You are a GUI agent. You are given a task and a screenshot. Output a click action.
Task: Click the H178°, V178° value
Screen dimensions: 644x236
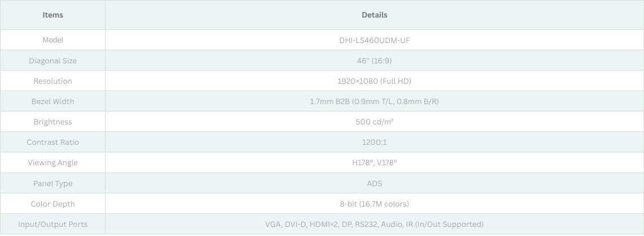pos(374,162)
